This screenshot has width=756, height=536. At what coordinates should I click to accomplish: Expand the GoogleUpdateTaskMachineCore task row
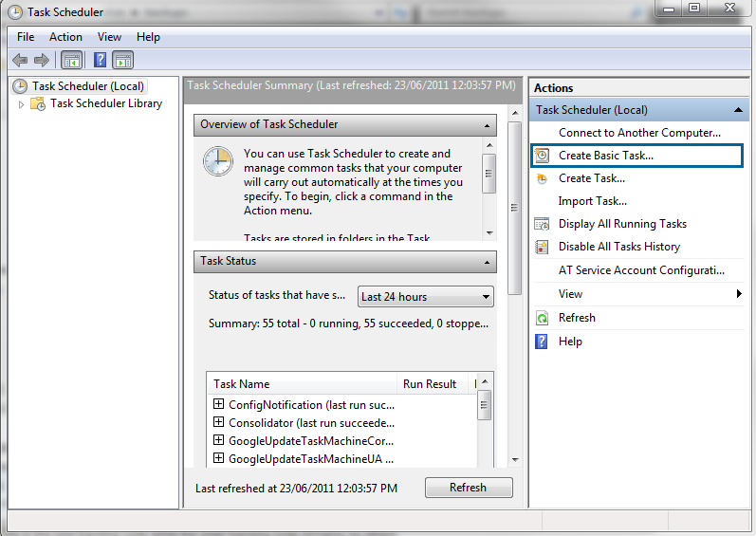tap(218, 440)
